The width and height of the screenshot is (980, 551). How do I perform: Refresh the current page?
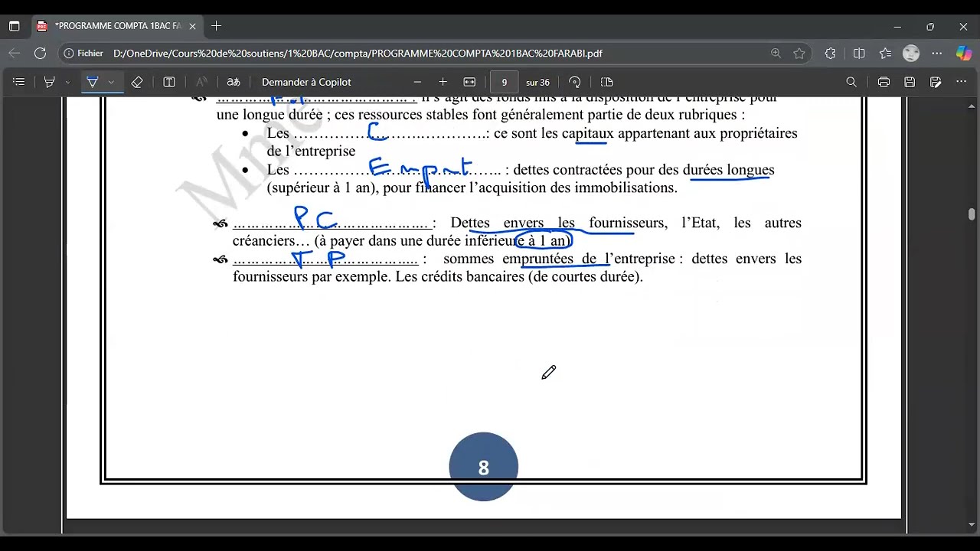coord(41,54)
